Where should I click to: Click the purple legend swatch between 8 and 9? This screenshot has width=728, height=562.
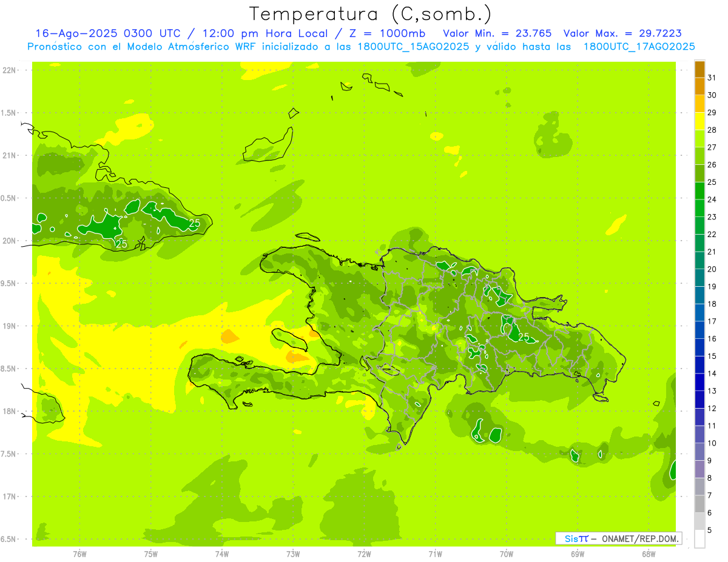click(700, 469)
